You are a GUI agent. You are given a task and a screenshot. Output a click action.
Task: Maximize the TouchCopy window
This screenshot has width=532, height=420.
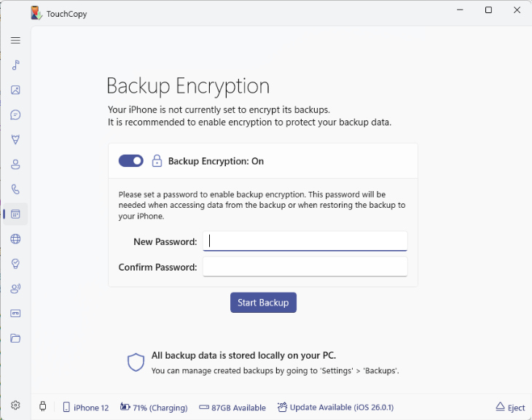pos(488,10)
